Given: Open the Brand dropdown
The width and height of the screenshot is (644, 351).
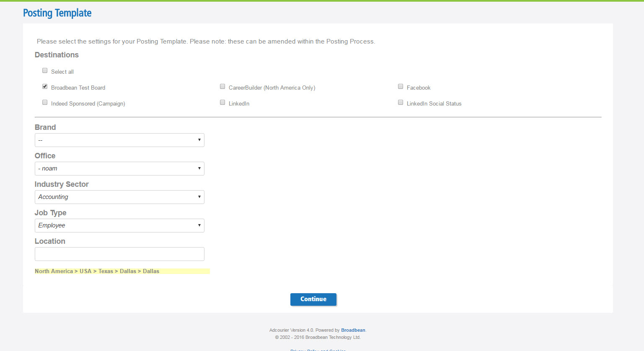Looking at the screenshot, I should (119, 140).
